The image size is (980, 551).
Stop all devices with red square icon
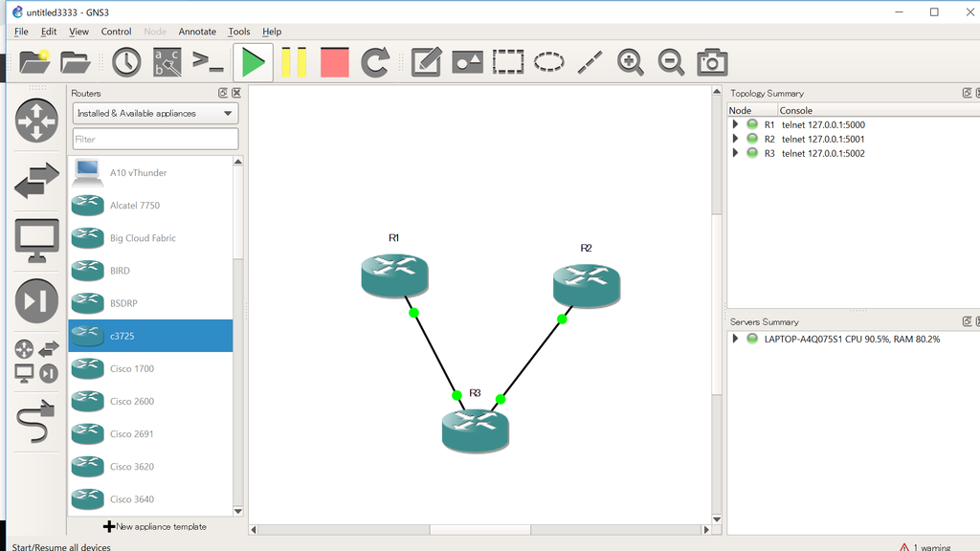coord(334,62)
